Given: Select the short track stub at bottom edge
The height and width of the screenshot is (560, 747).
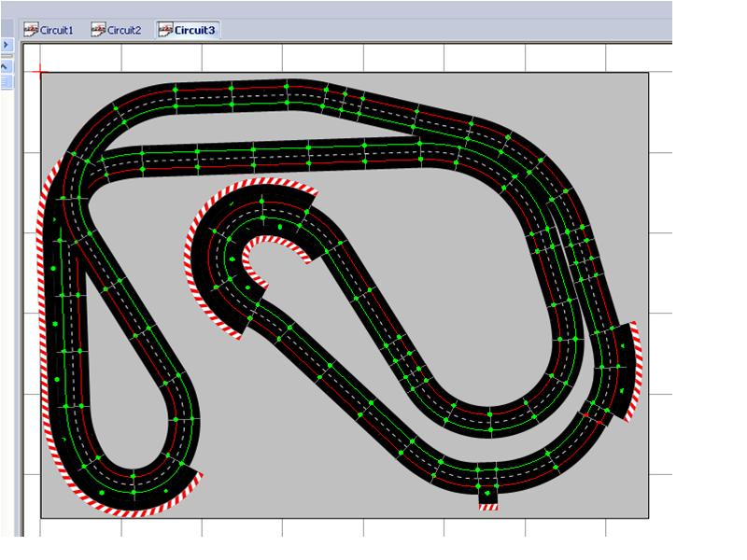Looking at the screenshot, I should tap(487, 504).
